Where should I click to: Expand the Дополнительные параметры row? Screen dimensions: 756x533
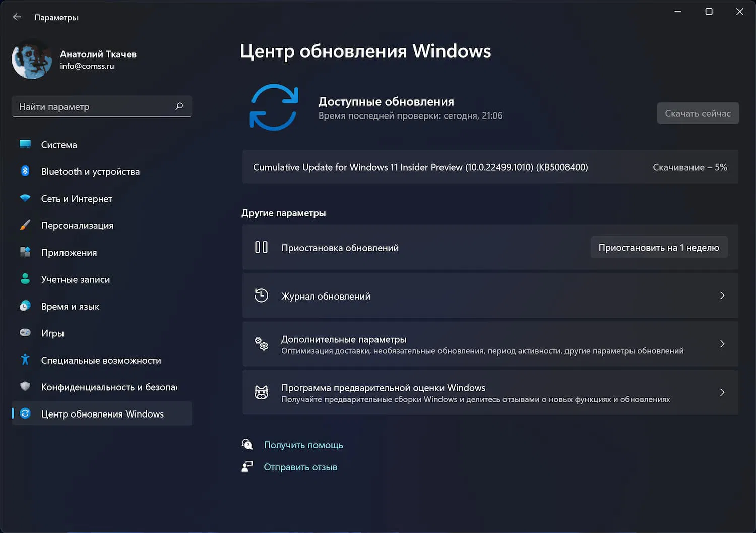point(722,344)
